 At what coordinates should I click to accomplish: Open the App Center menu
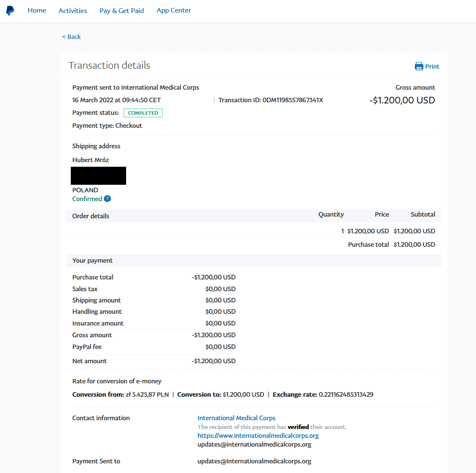coord(173,10)
